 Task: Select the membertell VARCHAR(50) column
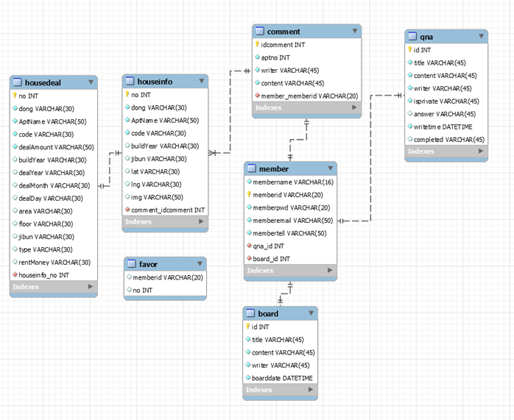(x=290, y=233)
